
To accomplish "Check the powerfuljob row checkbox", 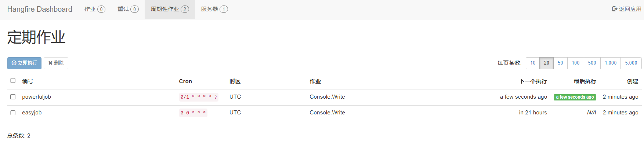I will point(13,97).
